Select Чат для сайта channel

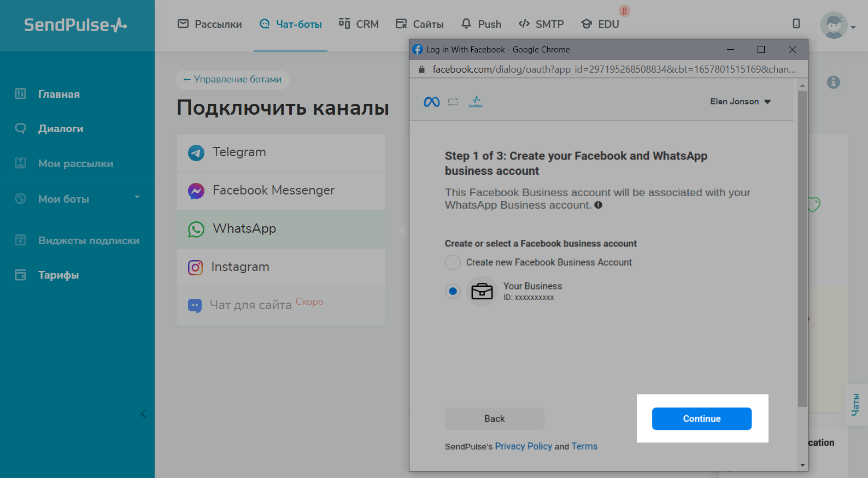point(281,305)
